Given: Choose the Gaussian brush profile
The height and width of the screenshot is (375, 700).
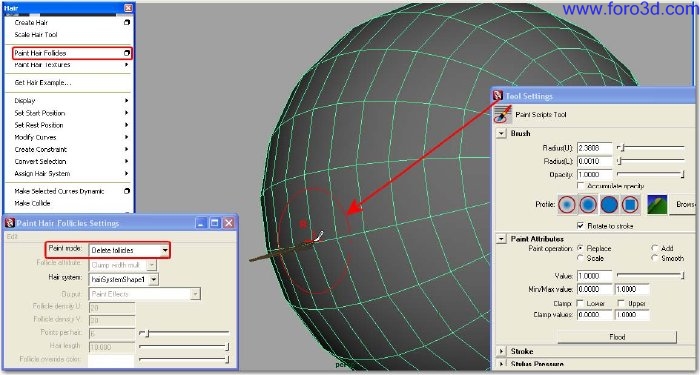Looking at the screenshot, I should pos(567,204).
